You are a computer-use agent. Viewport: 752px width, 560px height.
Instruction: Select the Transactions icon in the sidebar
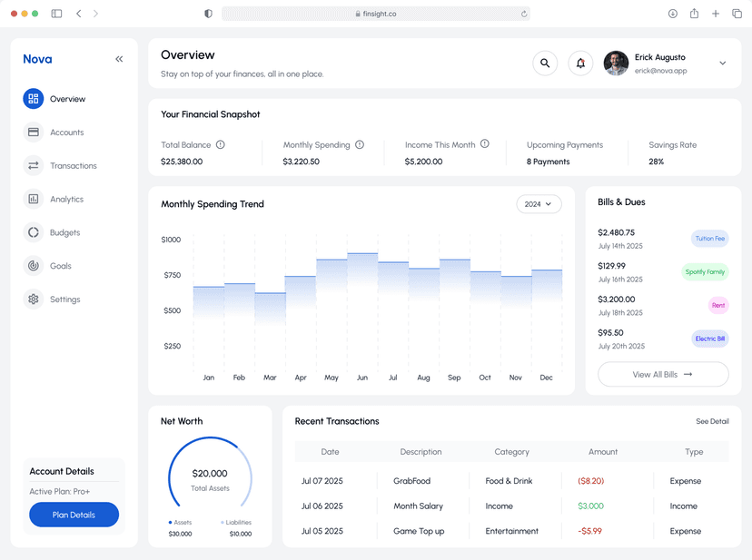(33, 165)
